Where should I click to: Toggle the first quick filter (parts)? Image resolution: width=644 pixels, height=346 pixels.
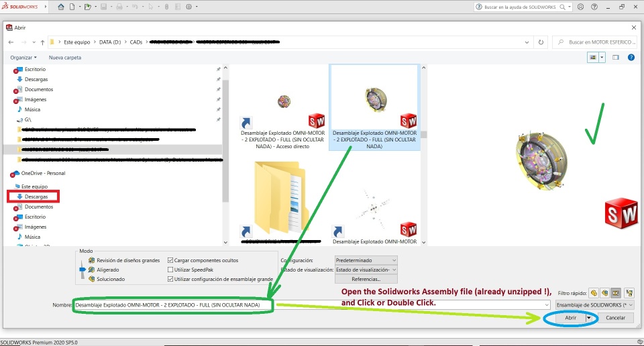(x=594, y=293)
